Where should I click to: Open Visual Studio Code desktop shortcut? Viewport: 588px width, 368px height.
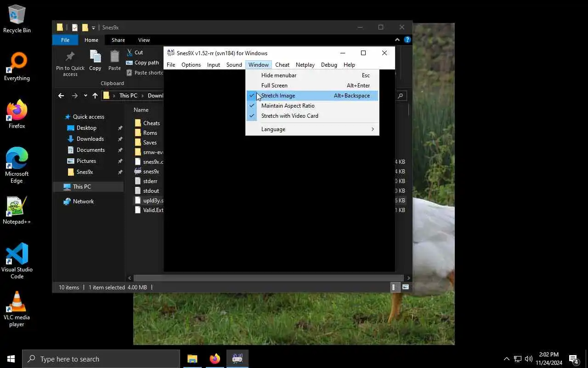point(17,261)
